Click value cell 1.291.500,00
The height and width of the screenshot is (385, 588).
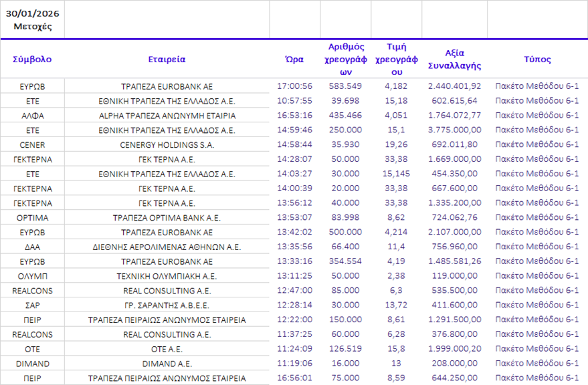point(454,320)
